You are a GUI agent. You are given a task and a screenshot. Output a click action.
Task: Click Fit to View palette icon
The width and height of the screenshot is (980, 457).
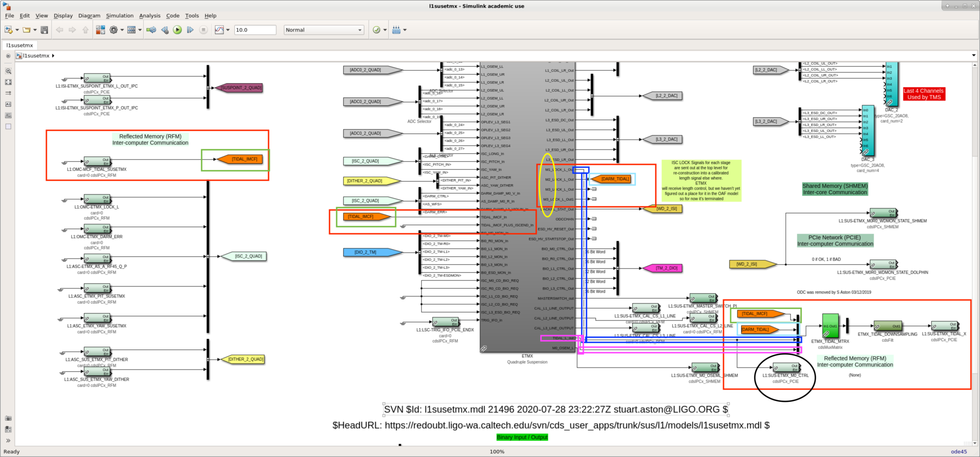point(8,82)
